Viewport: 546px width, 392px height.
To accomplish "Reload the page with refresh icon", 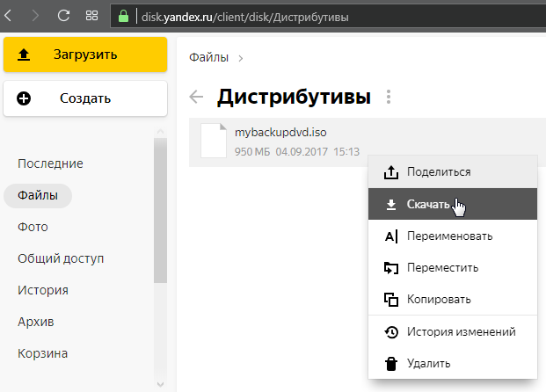I will 63,16.
